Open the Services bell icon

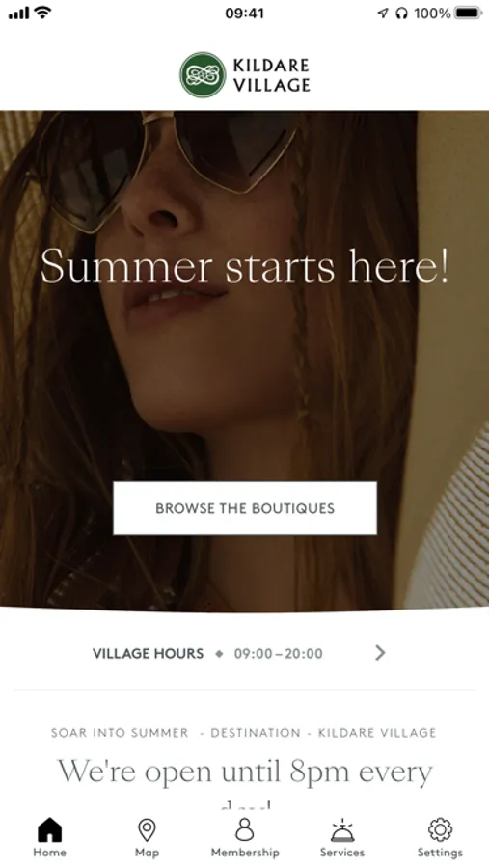[x=342, y=829]
